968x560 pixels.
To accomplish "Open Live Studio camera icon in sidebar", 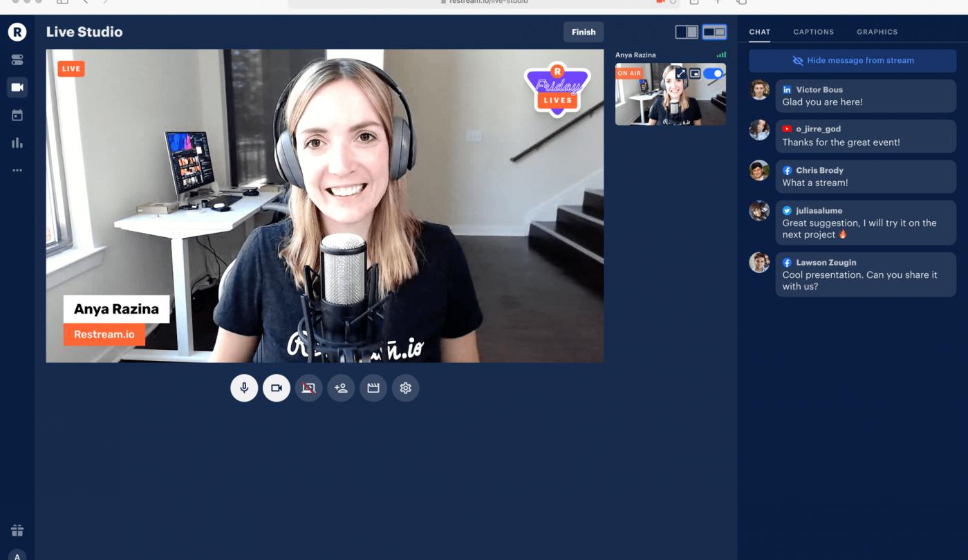I will click(x=17, y=87).
